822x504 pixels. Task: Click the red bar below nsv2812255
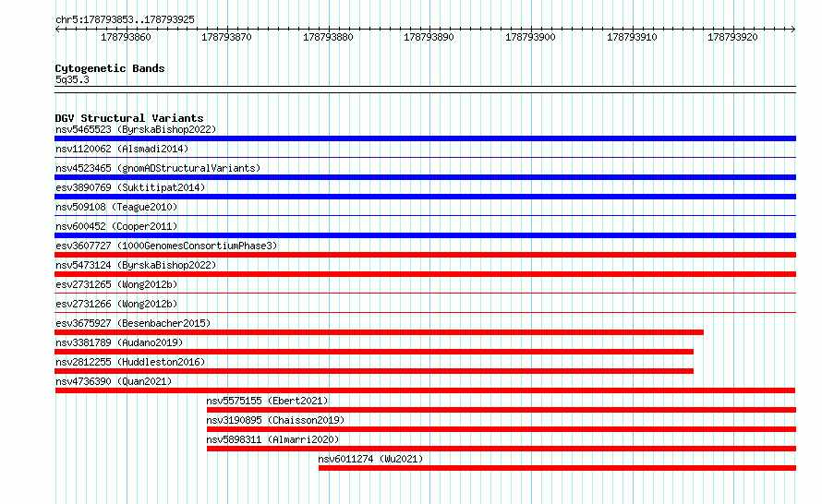tap(374, 371)
